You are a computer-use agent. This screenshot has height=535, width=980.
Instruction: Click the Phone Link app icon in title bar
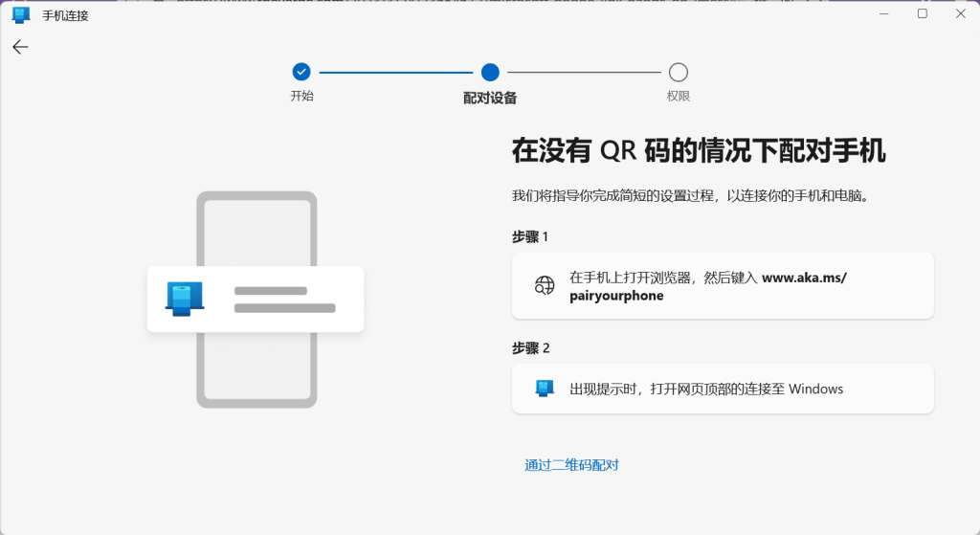pos(21,15)
